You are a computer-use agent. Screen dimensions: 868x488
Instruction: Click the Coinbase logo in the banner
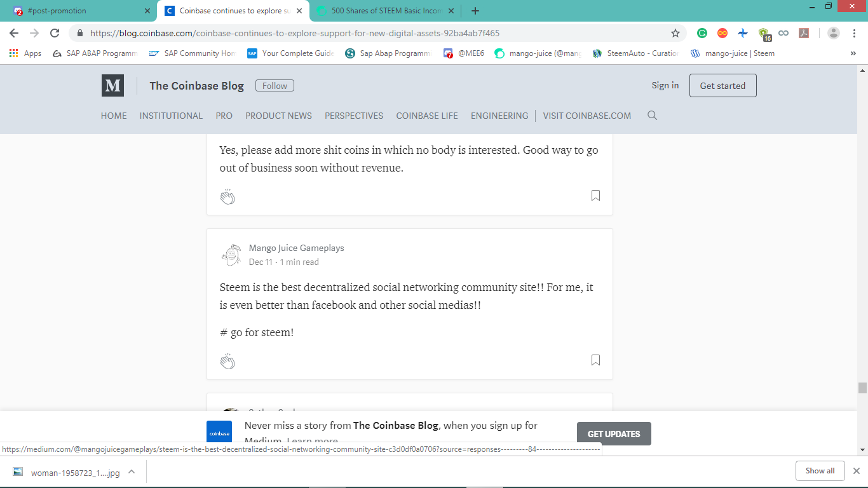[x=219, y=433]
